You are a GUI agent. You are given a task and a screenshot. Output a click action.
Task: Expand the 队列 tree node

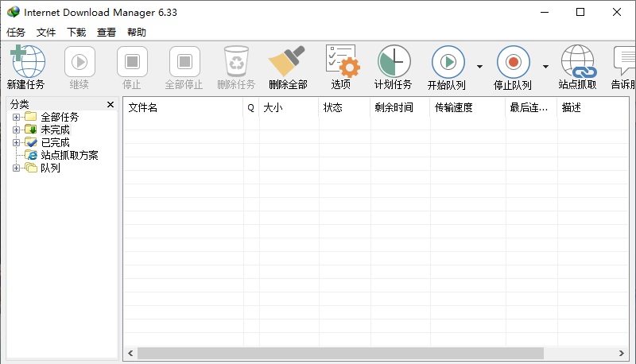click(x=16, y=168)
